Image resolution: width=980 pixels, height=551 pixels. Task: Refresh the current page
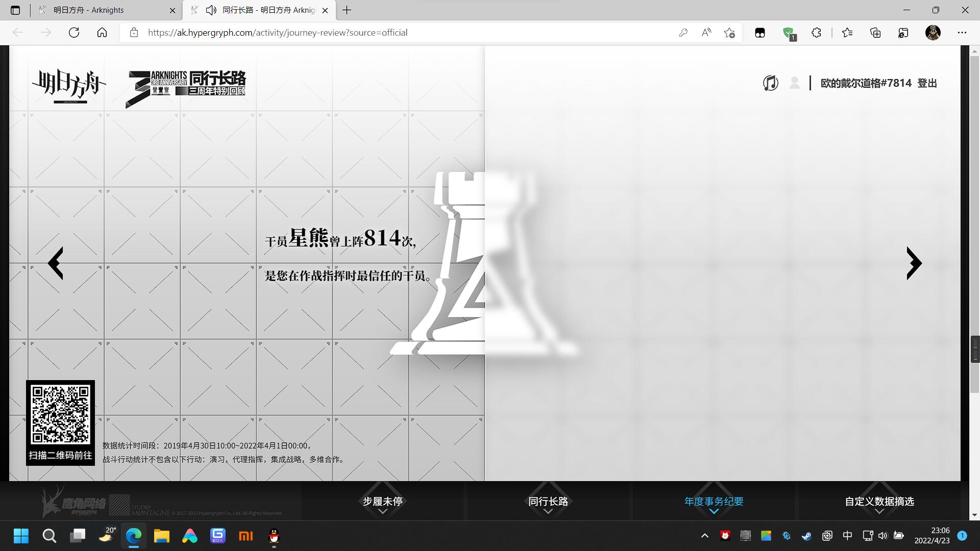(x=74, y=33)
